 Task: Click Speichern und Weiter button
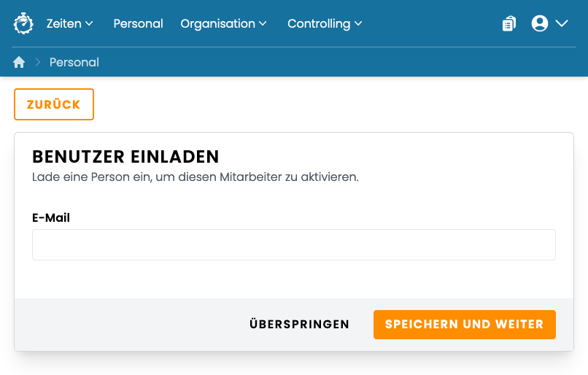[x=464, y=325]
